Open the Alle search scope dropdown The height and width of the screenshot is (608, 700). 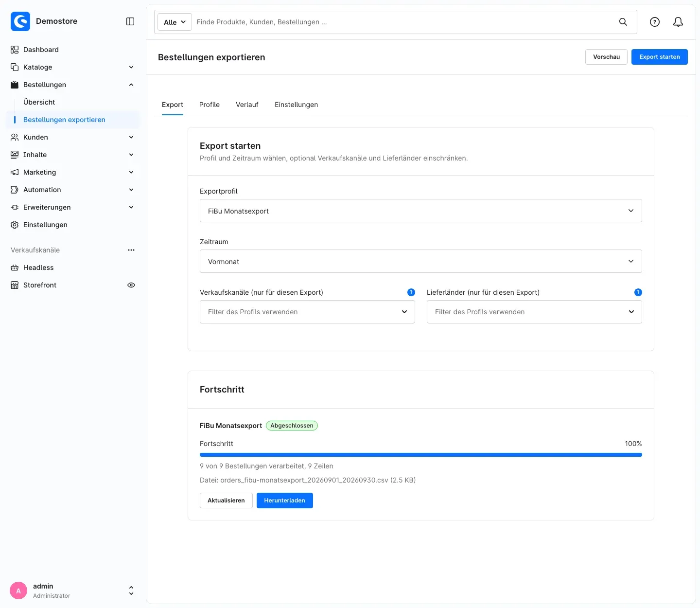click(x=175, y=22)
